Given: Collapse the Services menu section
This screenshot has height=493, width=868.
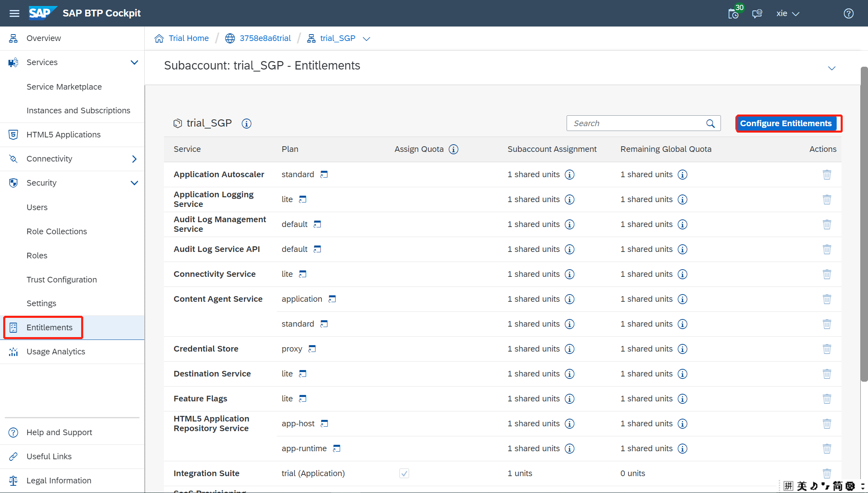Looking at the screenshot, I should pos(134,62).
